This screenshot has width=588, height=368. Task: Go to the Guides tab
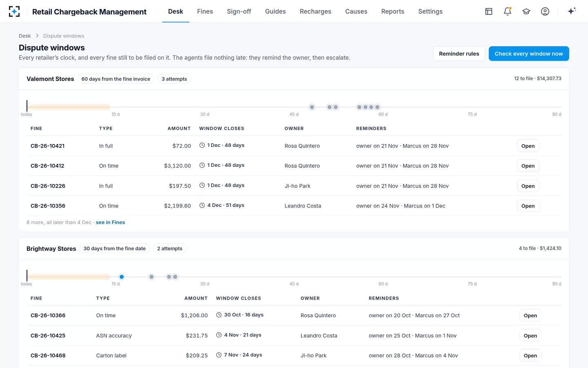point(275,11)
